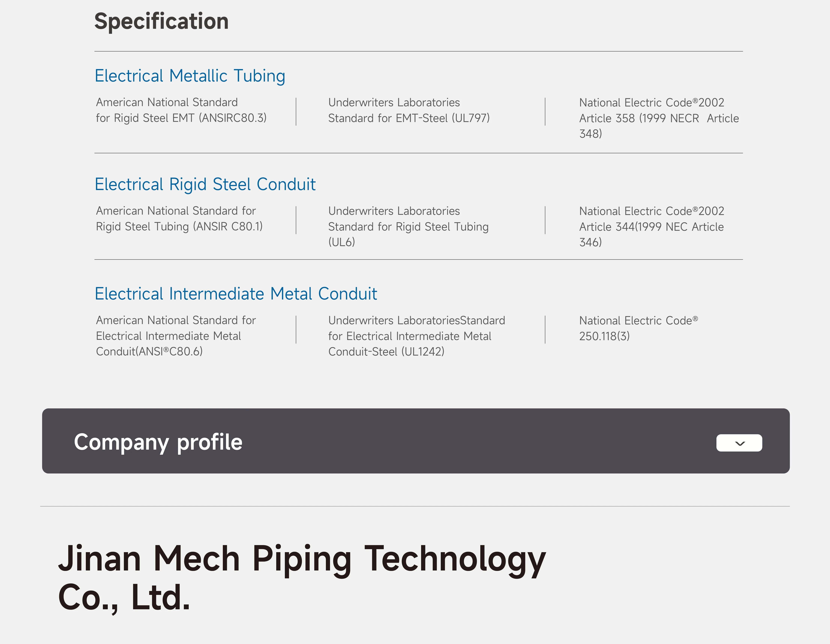Click the ANSIRC80.3 standard entry
The width and height of the screenshot is (830, 644).
(x=181, y=110)
